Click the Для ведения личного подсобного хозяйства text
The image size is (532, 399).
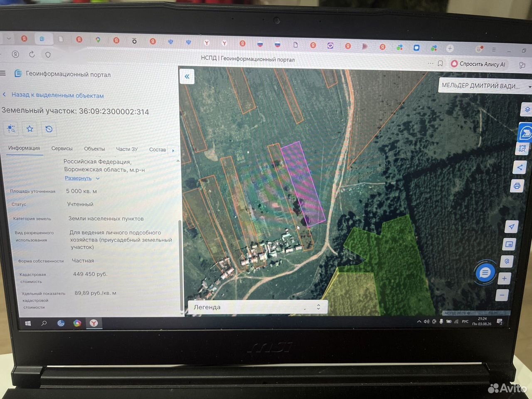(121, 240)
